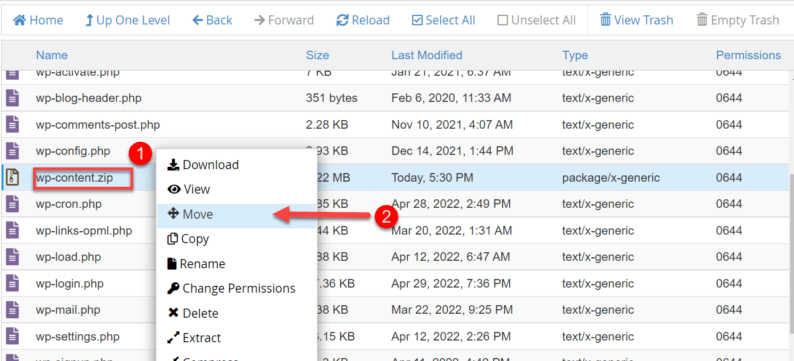Click the file icon for wp-load.php
794x361 pixels.
click(x=13, y=257)
